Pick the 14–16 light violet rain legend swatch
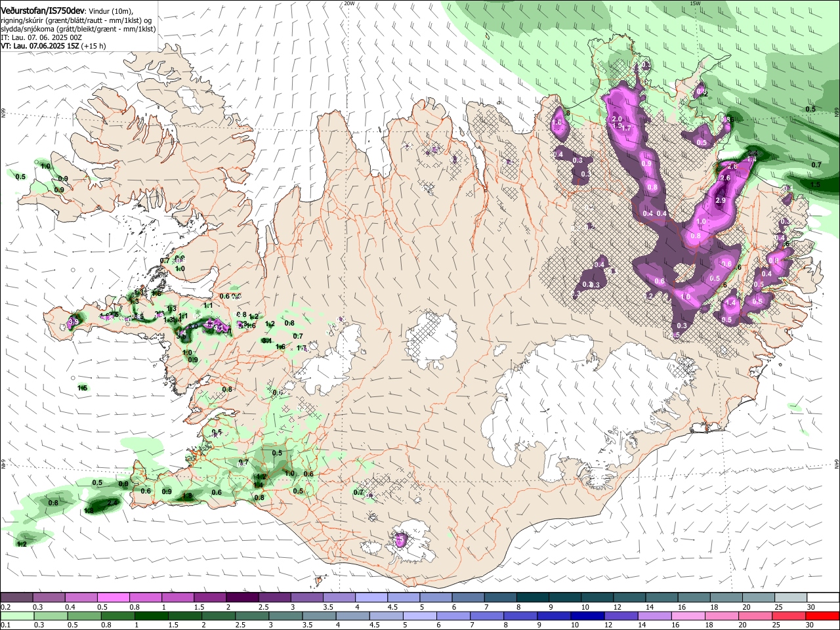The image size is (840, 630). 655,616
